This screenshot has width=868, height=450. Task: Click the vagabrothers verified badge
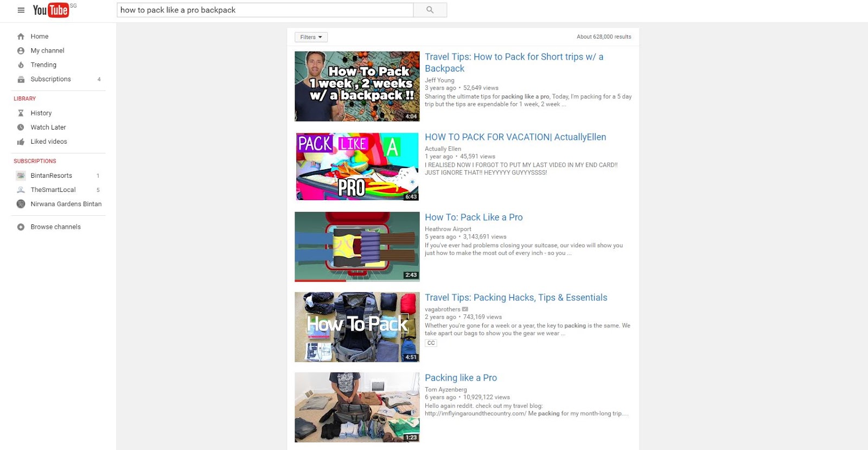click(x=465, y=310)
